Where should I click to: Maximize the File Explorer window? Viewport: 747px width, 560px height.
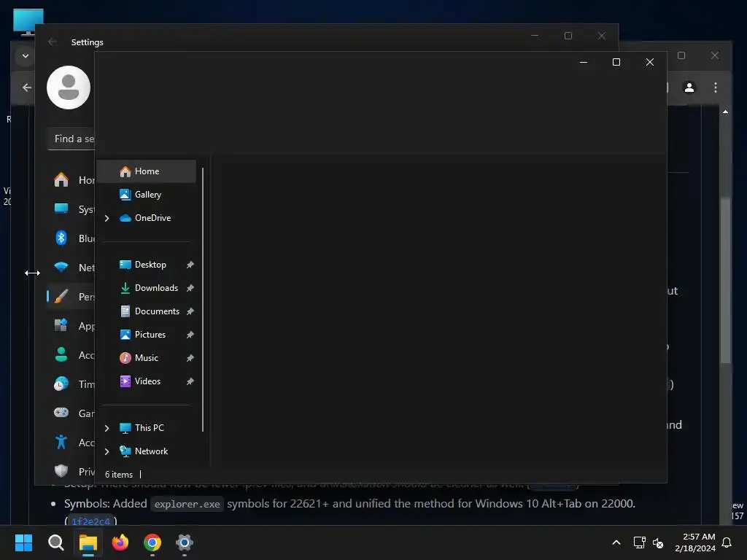coord(616,63)
